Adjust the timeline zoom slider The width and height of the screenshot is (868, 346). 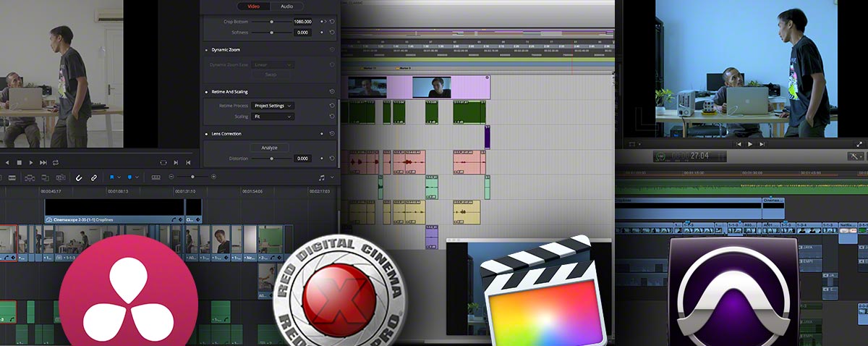point(192,177)
